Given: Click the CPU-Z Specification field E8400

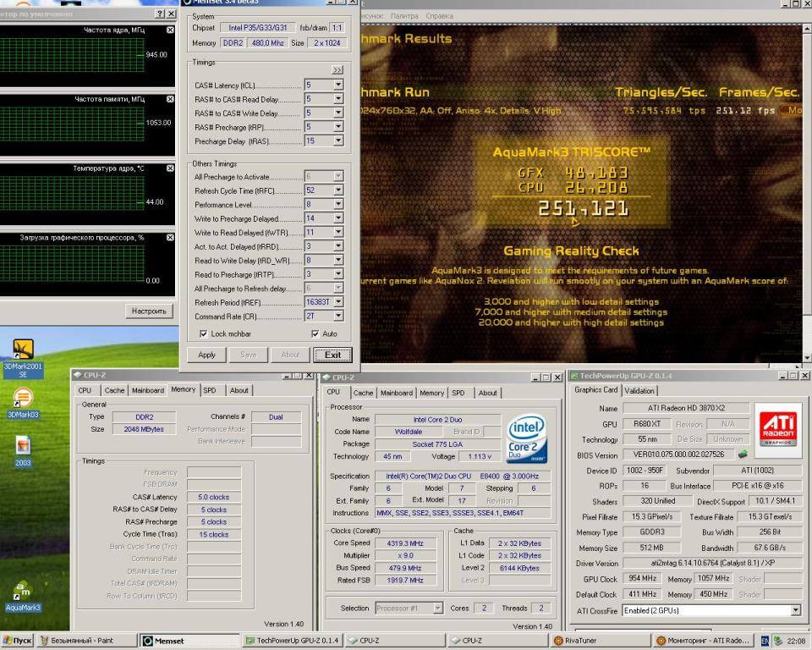Looking at the screenshot, I should (462, 476).
